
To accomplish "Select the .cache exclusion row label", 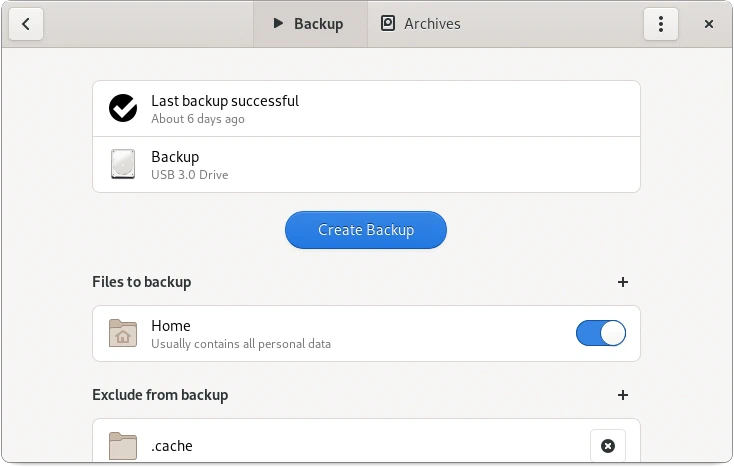I will click(172, 446).
